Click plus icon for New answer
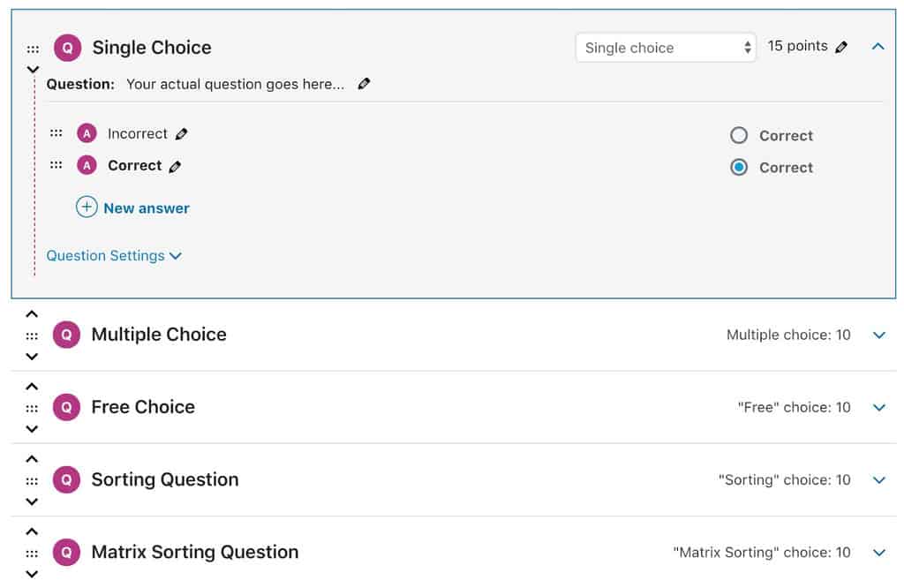The width and height of the screenshot is (904, 588). click(87, 207)
